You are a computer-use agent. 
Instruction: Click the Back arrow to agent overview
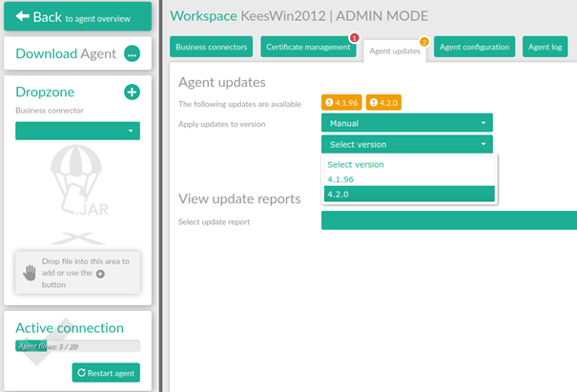click(x=23, y=16)
